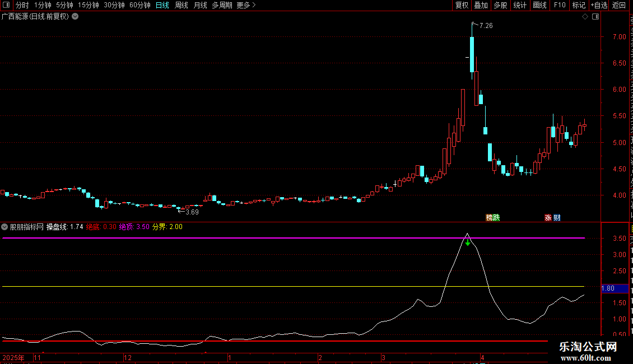633x364 pixels.
Task: Open the 多周期 multi-period view
Action: click(x=222, y=5)
